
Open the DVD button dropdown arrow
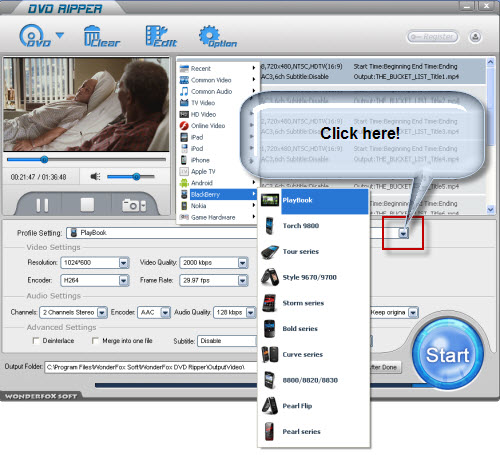tap(60, 35)
